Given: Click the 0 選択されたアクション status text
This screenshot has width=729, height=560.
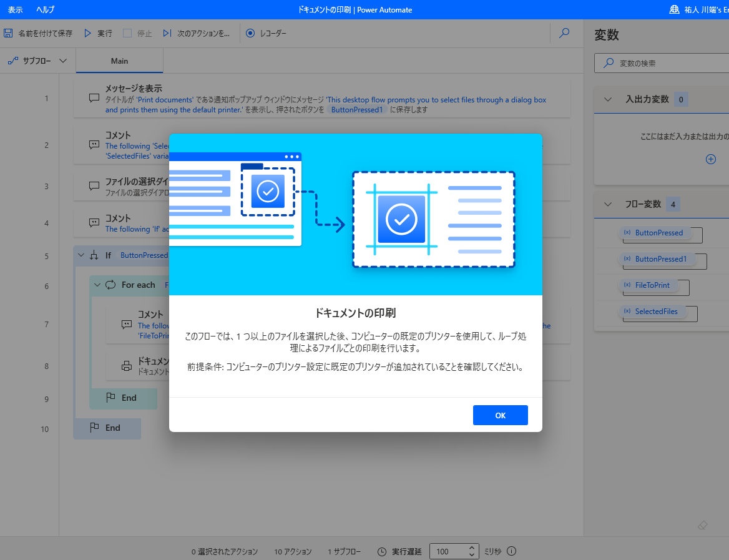Looking at the screenshot, I should coord(225,552).
